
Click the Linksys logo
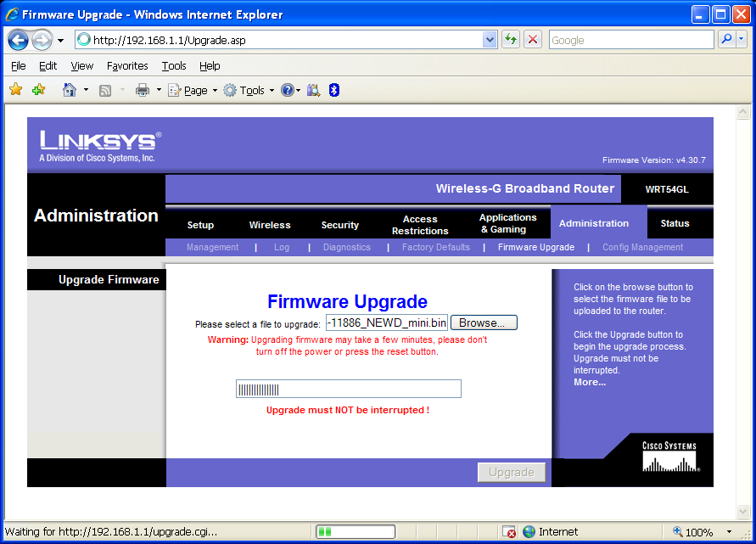(100, 146)
